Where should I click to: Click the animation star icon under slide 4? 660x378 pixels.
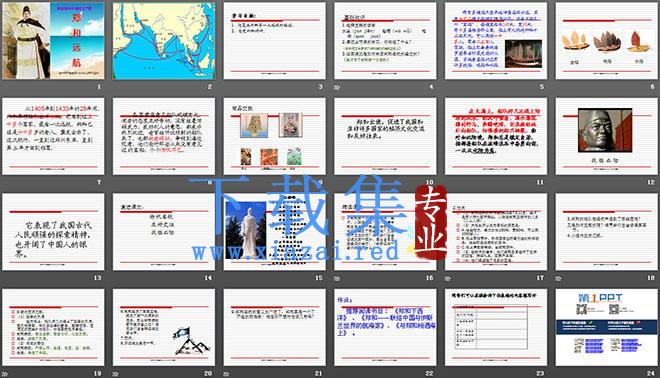click(x=337, y=88)
